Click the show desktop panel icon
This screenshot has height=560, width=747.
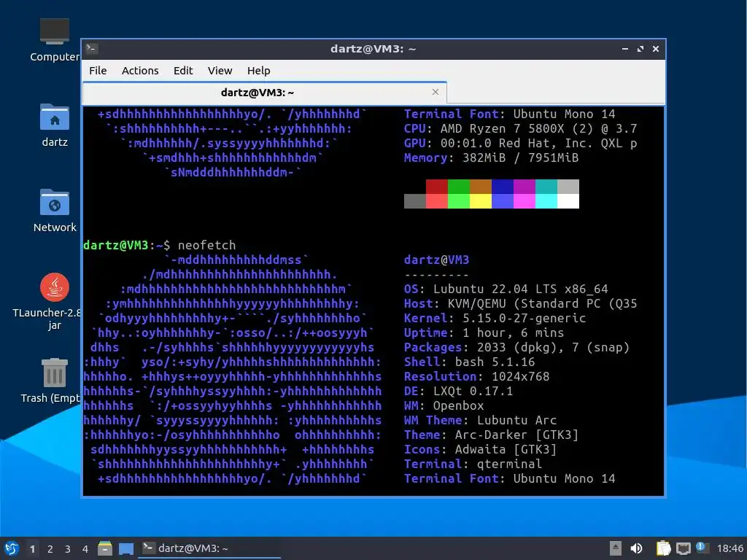click(126, 548)
